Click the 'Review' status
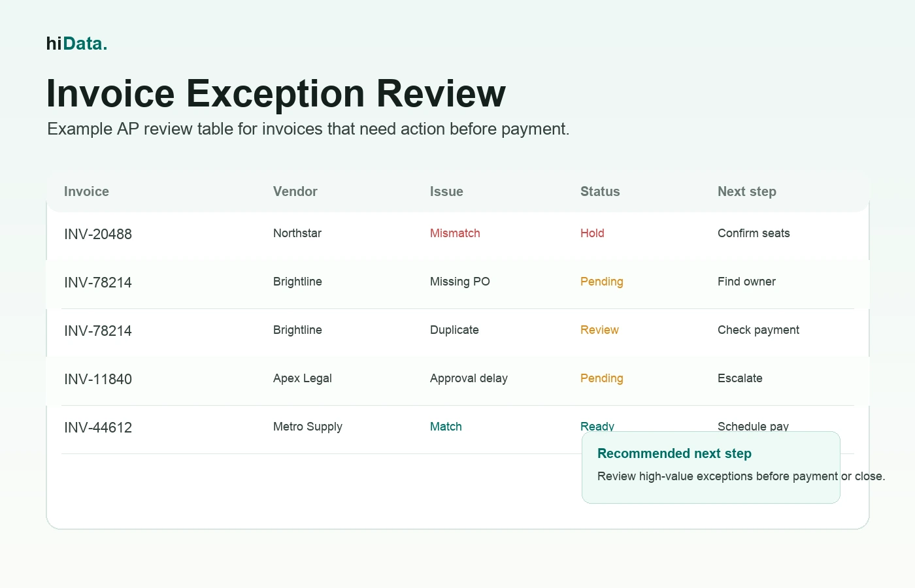The image size is (915, 588). 599,330
